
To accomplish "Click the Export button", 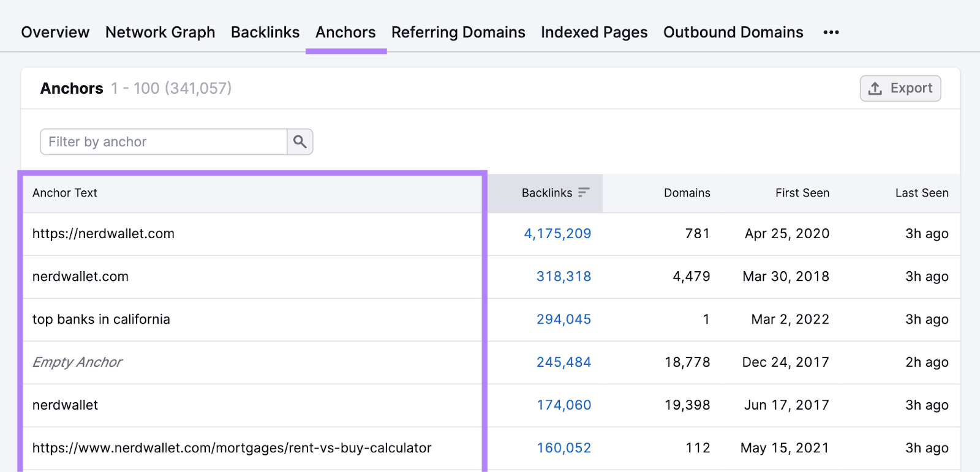I will coord(900,88).
